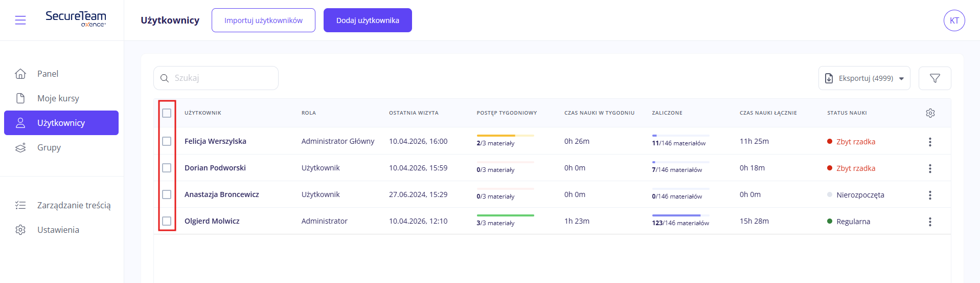The width and height of the screenshot is (980, 283).
Task: Click Dodaj użytkownika button
Action: coord(368,20)
